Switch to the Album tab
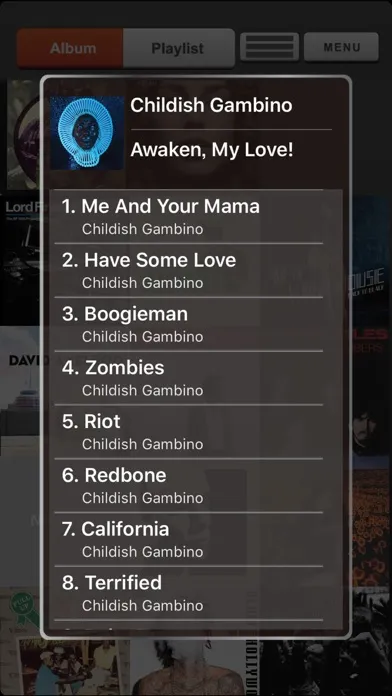This screenshot has width=392, height=696. tap(70, 48)
